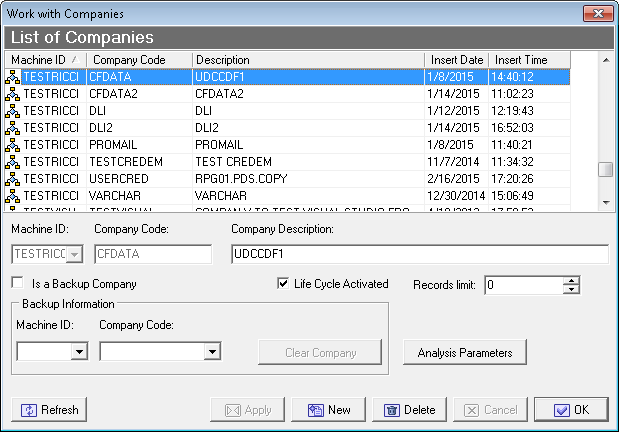Click the company icon in the CFDATA2 row
Screen dimensions: 619x432
(13, 93)
